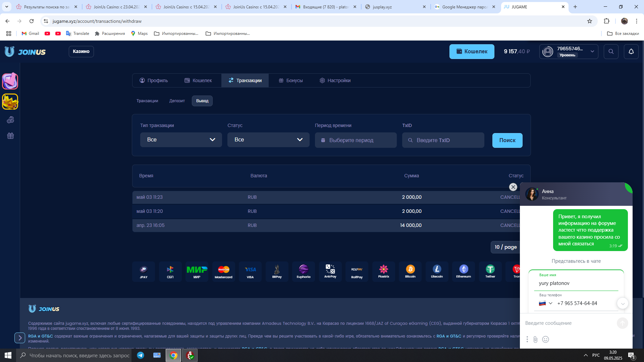Click the gift box icon in sidebar

pos(10,136)
